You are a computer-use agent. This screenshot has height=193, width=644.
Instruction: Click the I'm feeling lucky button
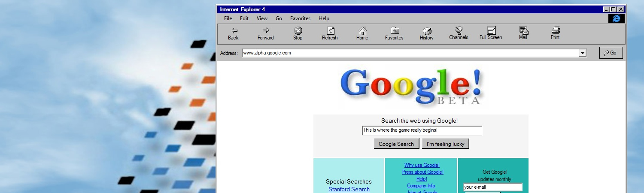click(x=446, y=144)
